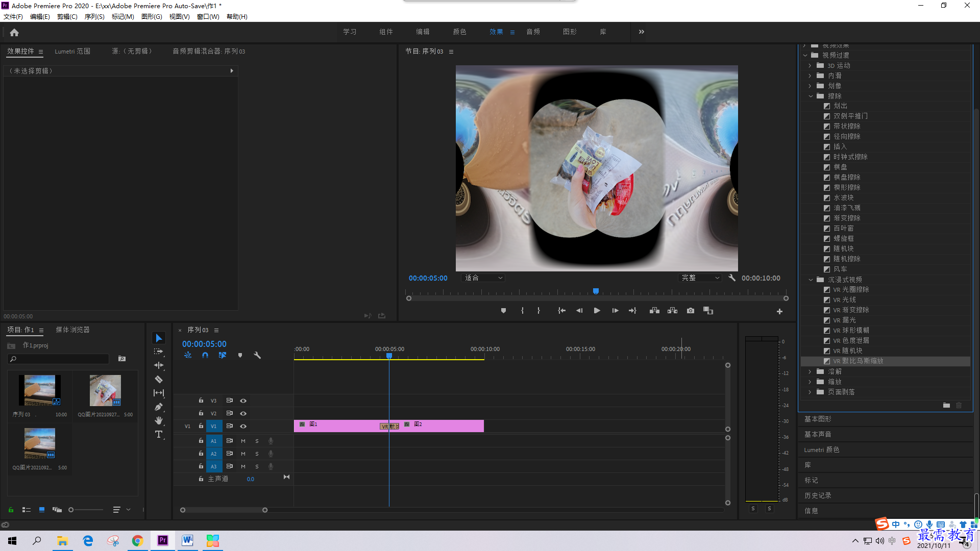Viewport: 980px width, 551px height.
Task: Open timeline display settings wrench
Action: click(257, 355)
